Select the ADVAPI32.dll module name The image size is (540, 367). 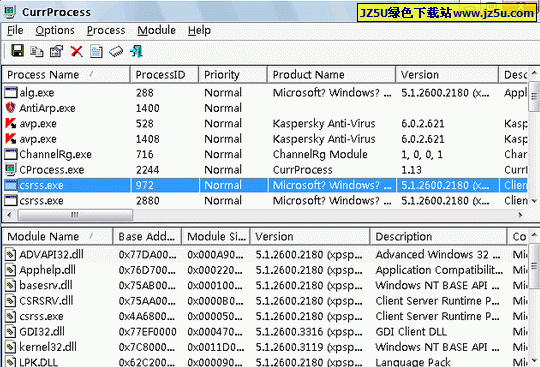(x=51, y=254)
